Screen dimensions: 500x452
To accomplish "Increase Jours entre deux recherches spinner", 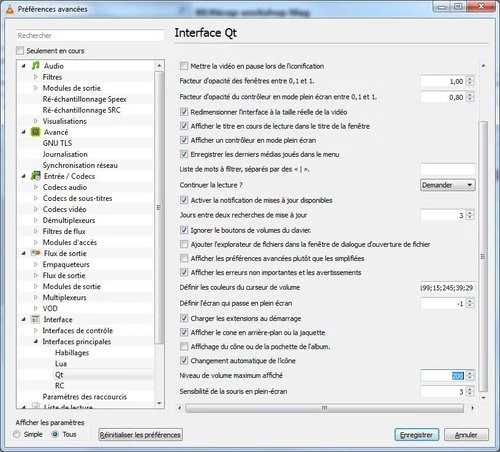I will pyautogui.click(x=470, y=213).
